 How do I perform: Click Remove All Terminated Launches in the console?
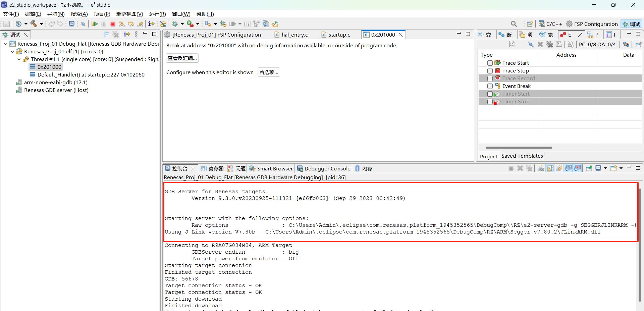click(529, 168)
